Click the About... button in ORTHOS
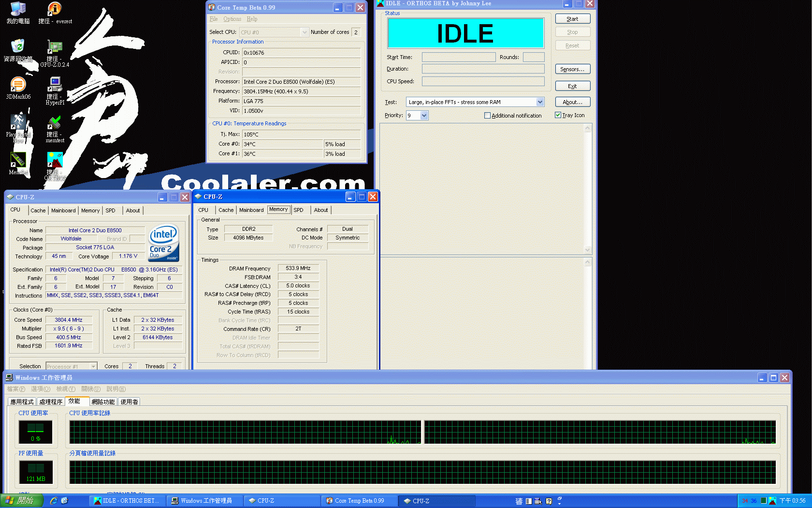The height and width of the screenshot is (508, 812). click(572, 102)
